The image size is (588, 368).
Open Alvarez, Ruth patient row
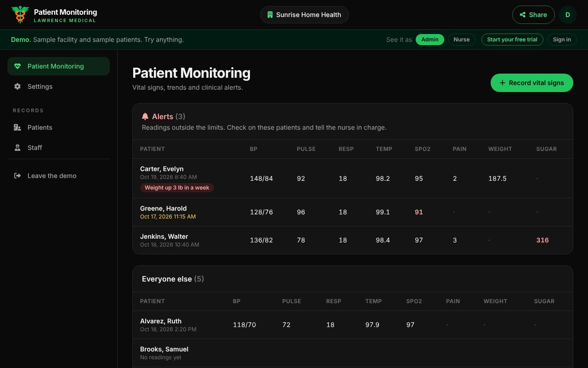pyautogui.click(x=353, y=325)
